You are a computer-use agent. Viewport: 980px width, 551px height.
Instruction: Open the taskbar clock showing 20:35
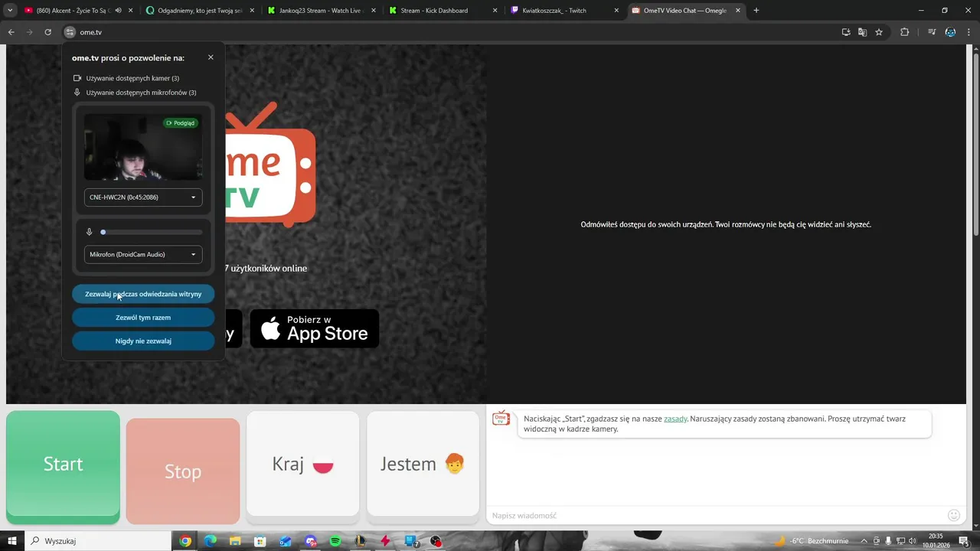click(x=936, y=541)
